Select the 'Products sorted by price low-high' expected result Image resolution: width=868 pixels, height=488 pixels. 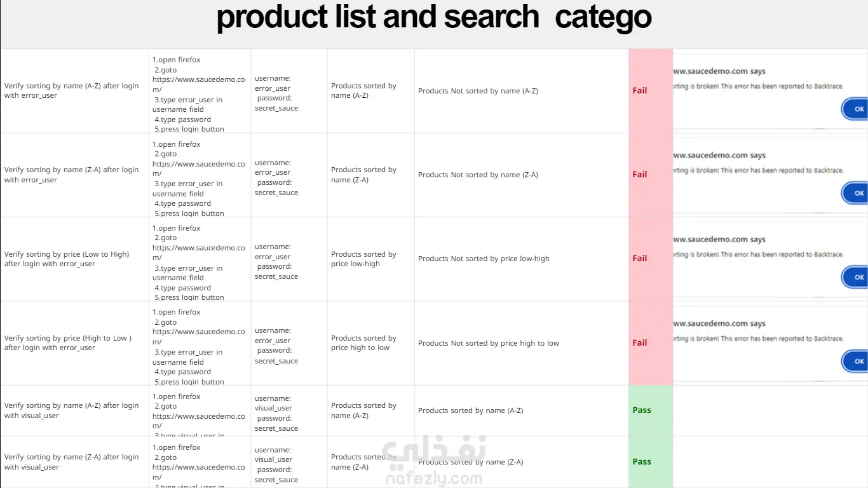coord(363,259)
